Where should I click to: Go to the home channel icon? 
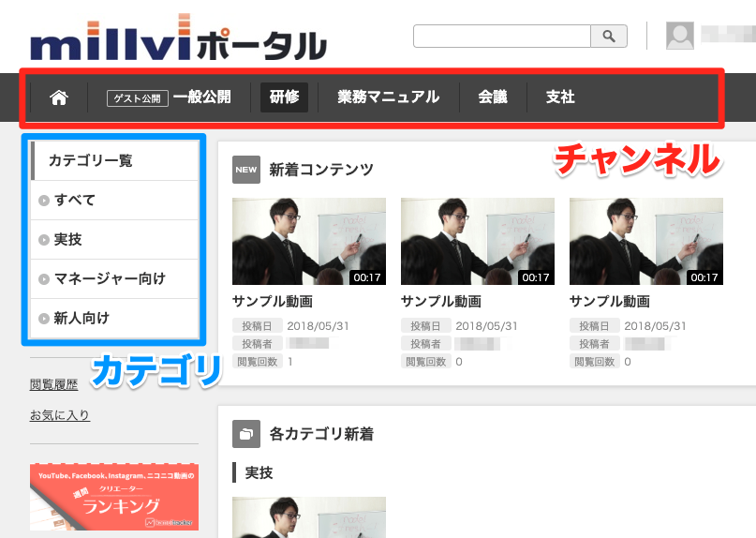[x=59, y=97]
